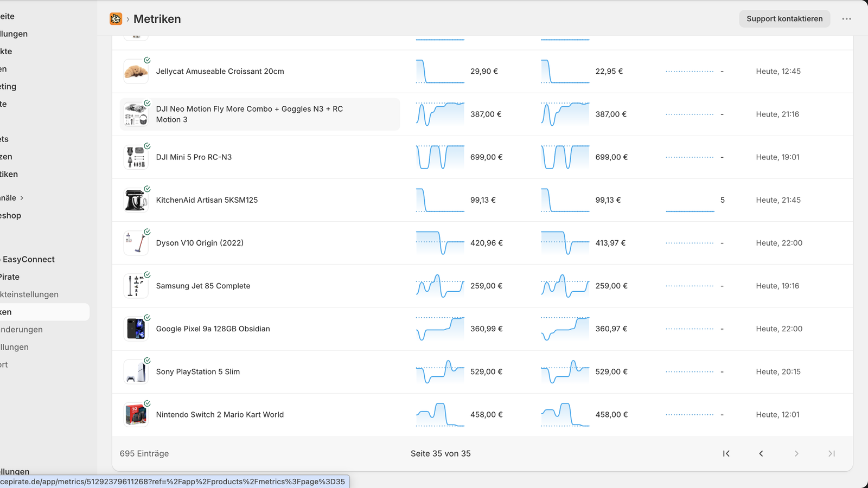Click the verified badge on Samsung Jet 85
868x488 pixels.
[x=147, y=274]
